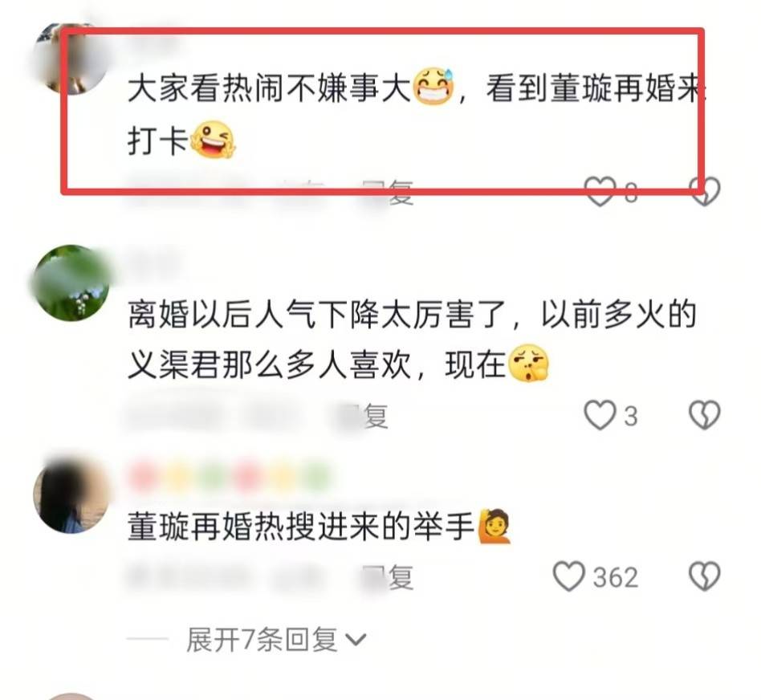Like the comment with 362 likes
Screen dimensions: 761x700
click(x=569, y=576)
